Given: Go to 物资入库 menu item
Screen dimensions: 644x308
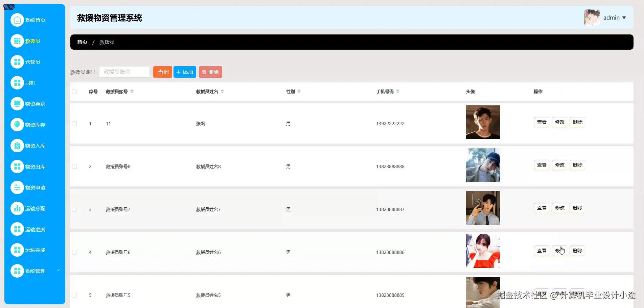Looking at the screenshot, I should pos(35,146).
